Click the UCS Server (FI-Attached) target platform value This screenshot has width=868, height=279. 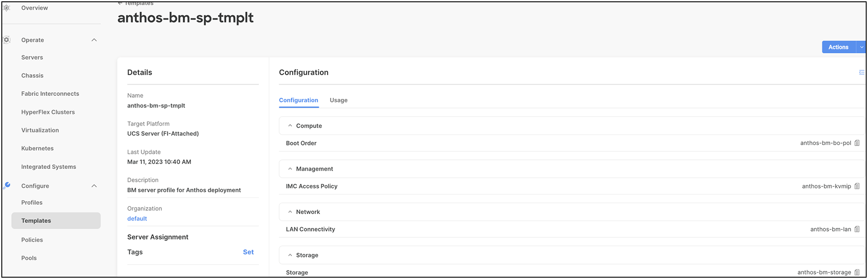point(163,133)
